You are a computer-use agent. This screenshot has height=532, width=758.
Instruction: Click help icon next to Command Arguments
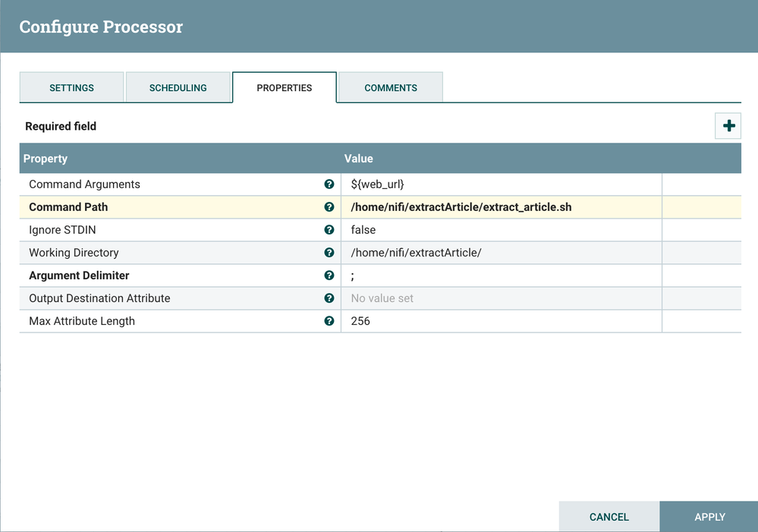[329, 184]
